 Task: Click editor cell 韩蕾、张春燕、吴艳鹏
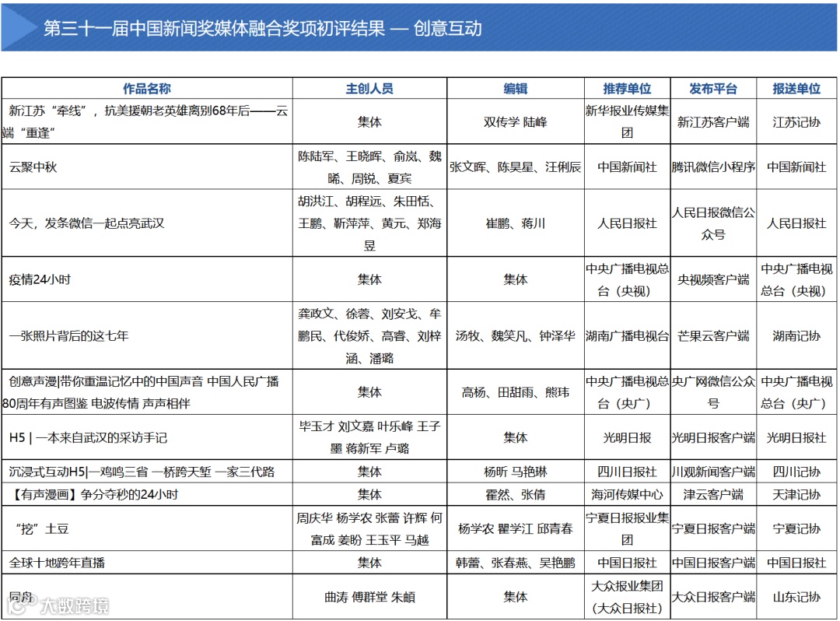[516, 563]
